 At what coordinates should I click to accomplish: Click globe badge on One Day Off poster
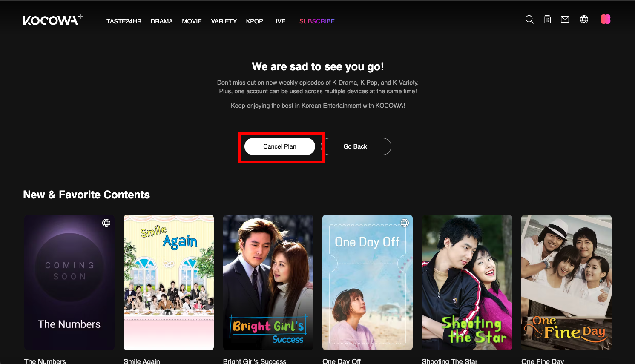tap(405, 223)
